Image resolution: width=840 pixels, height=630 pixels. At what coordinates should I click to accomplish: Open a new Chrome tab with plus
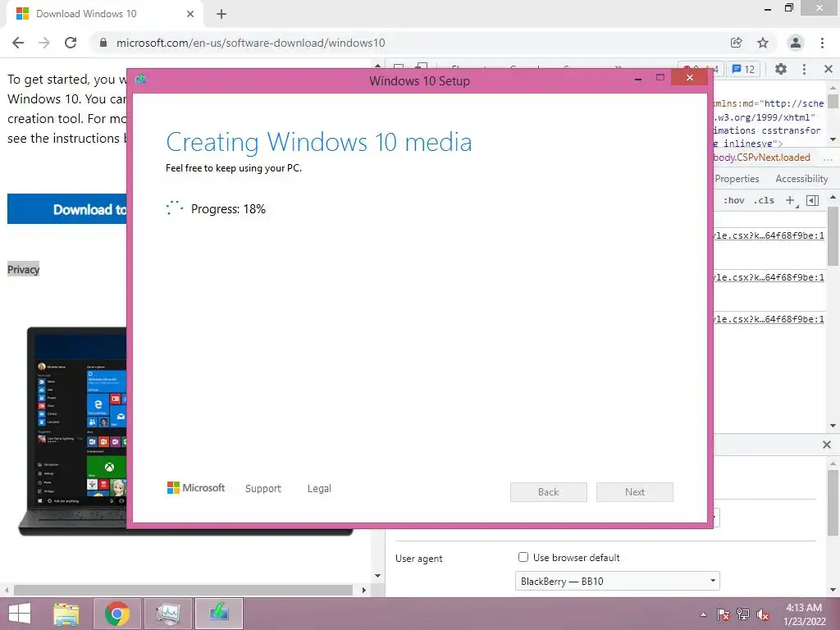tap(221, 14)
